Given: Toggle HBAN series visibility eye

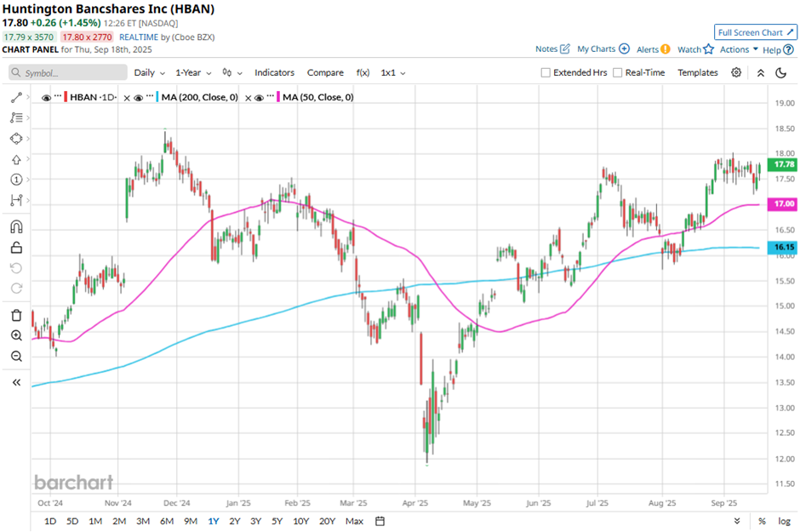Looking at the screenshot, I should click(47, 97).
